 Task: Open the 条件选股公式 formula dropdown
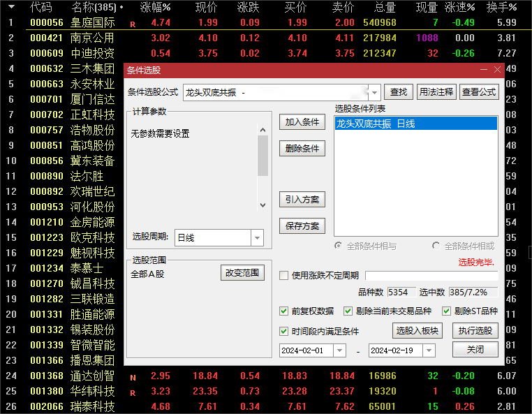pos(374,93)
